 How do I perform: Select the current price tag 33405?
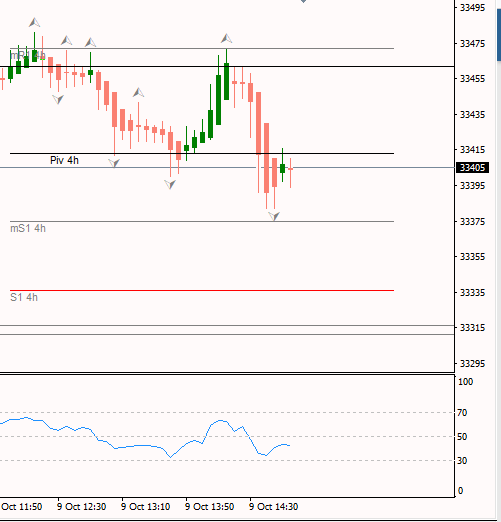(472, 167)
